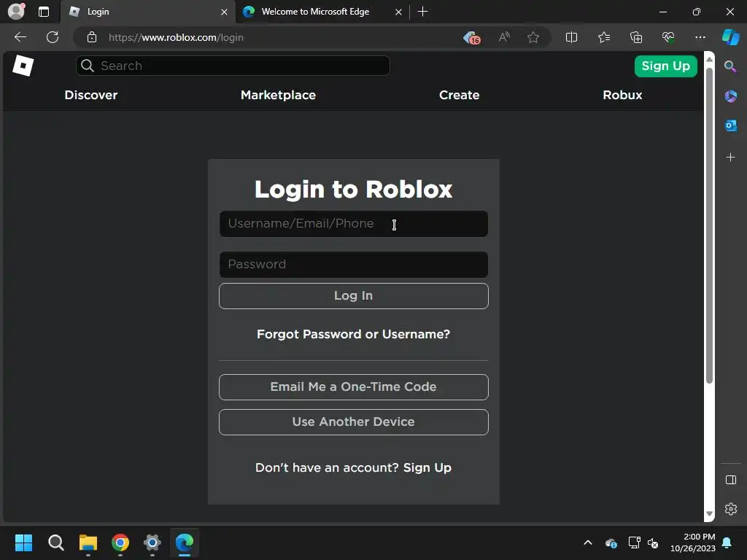This screenshot has width=747, height=560.
Task: Add this page to favorites star icon
Action: point(533,37)
